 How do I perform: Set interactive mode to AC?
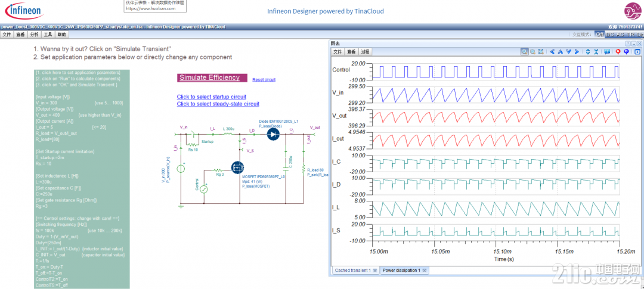point(621,35)
